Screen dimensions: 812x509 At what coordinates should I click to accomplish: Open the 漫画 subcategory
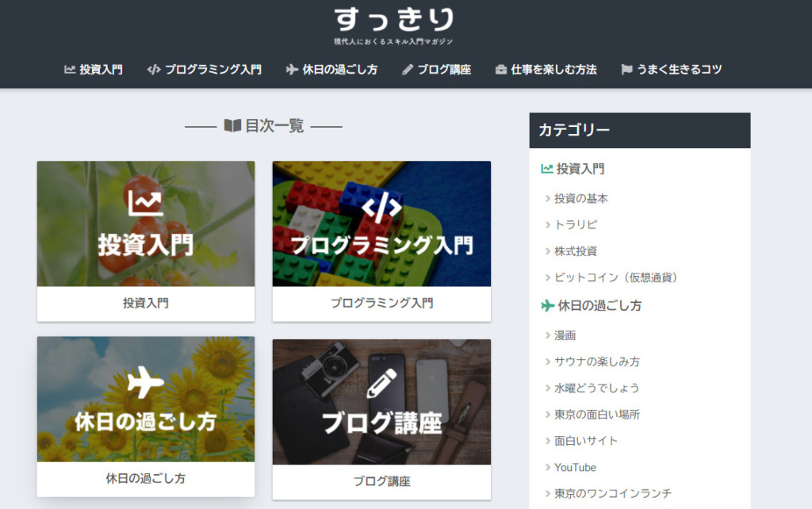(565, 335)
